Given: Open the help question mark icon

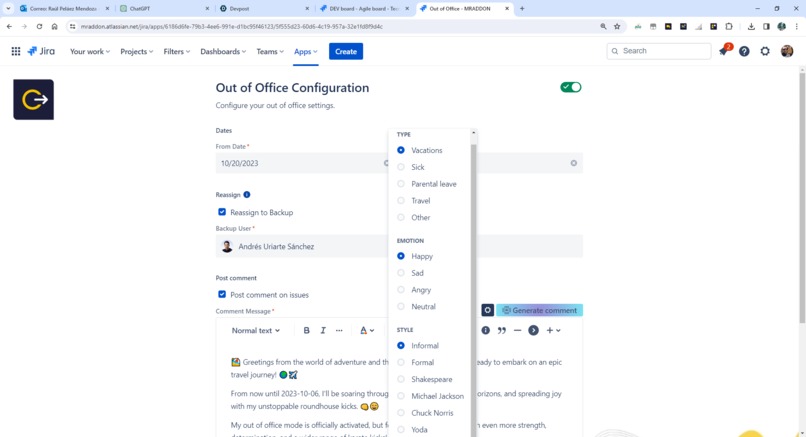Looking at the screenshot, I should point(744,51).
